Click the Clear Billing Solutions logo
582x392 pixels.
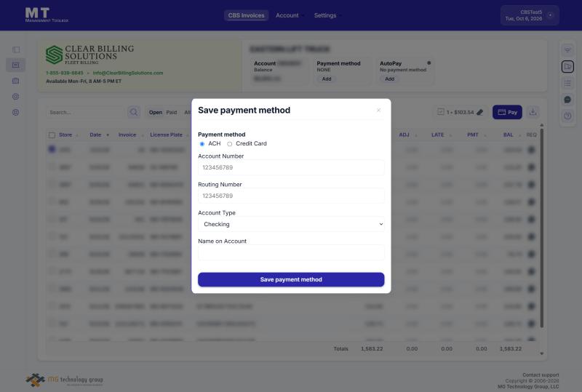click(x=89, y=55)
